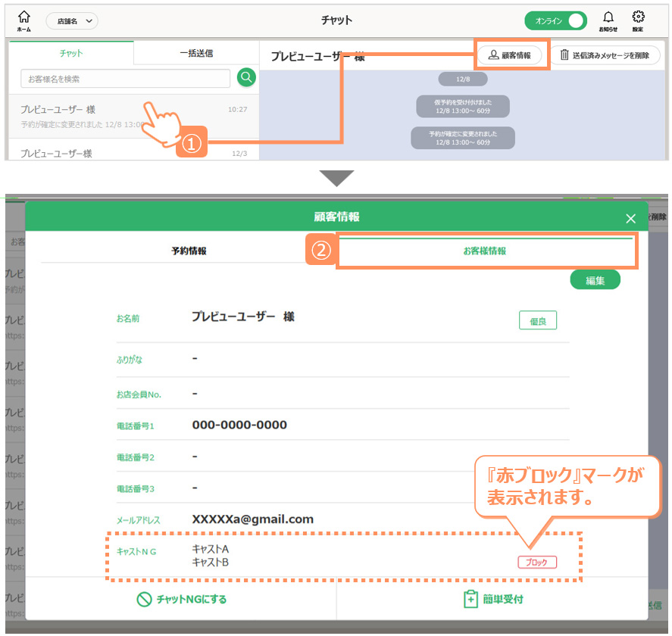Screen dimensions: 672x636
Task: Toggle the オンライン status switch
Action: (x=555, y=20)
